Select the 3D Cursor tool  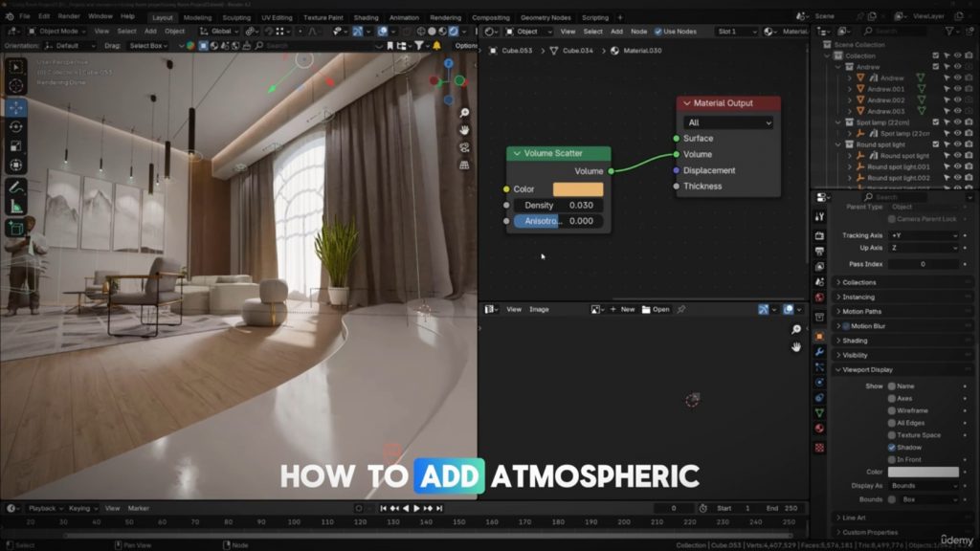pyautogui.click(x=15, y=85)
